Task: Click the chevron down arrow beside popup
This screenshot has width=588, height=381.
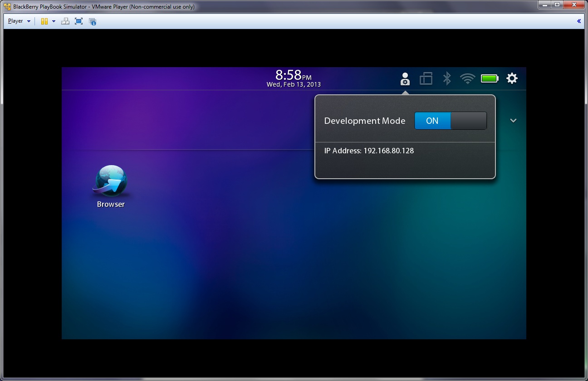Action: 513,121
